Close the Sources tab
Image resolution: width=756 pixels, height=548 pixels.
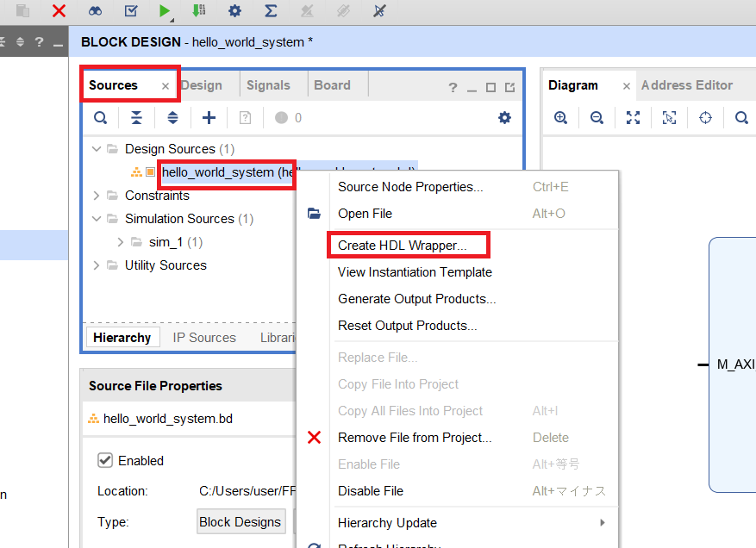[166, 86]
